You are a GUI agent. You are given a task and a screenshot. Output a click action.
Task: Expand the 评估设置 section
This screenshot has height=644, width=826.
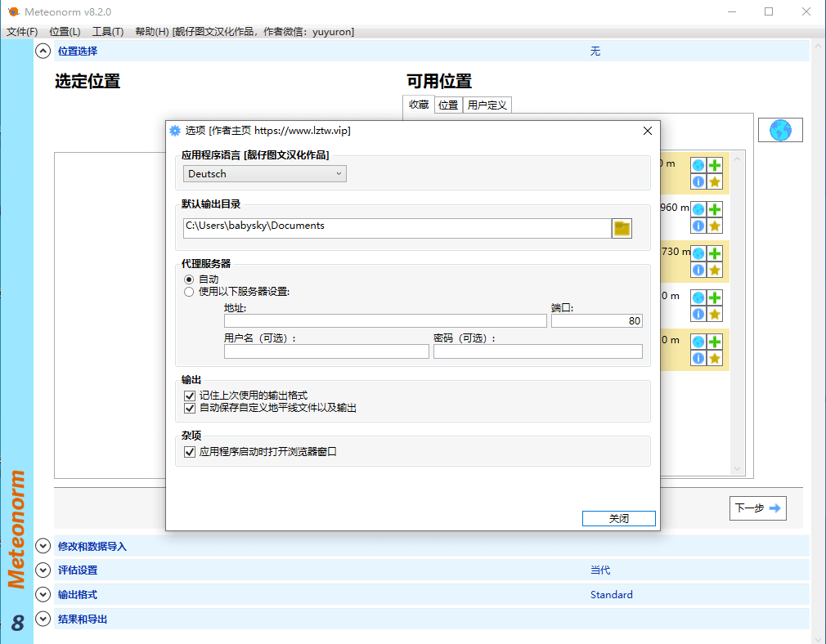point(43,570)
